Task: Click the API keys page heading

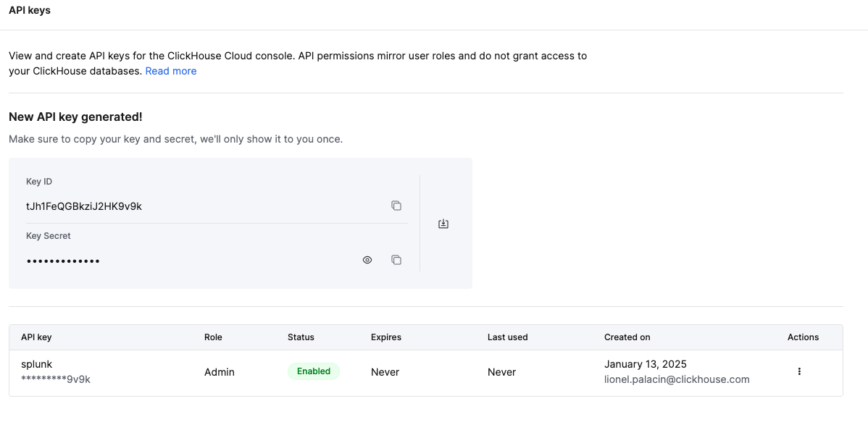Action: coord(29,10)
